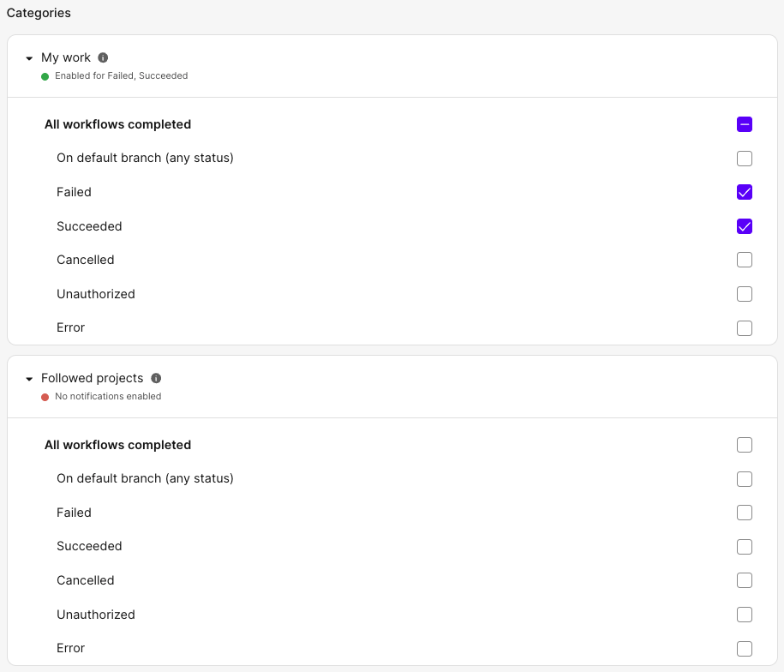
Task: Expand the My work disclosure arrow
Action: click(29, 57)
